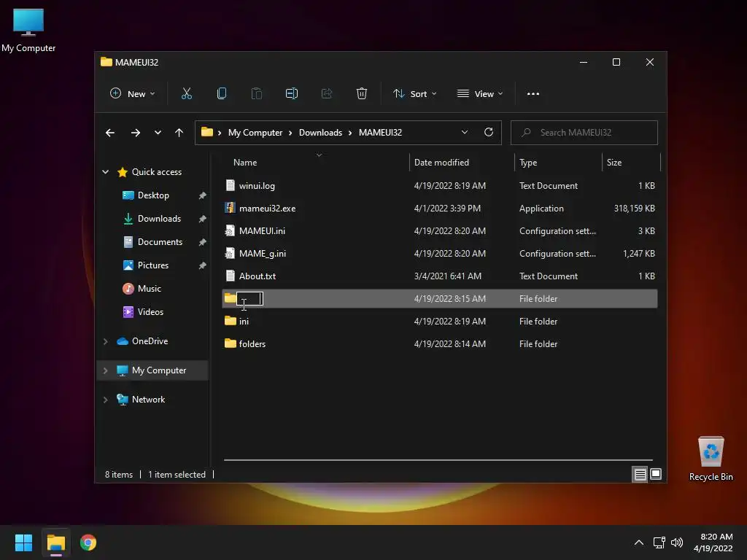Open the volume speaker tray icon
The height and width of the screenshot is (560, 747).
coord(676,542)
